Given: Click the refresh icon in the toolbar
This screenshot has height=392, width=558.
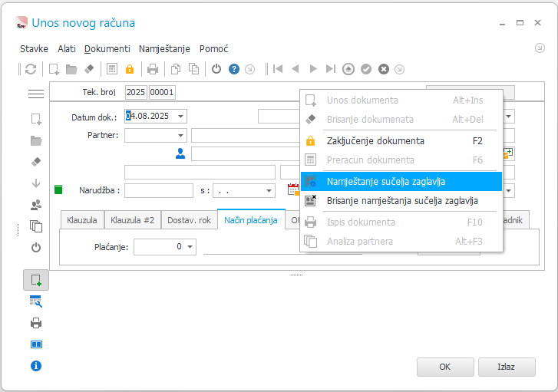Looking at the screenshot, I should pos(31,69).
